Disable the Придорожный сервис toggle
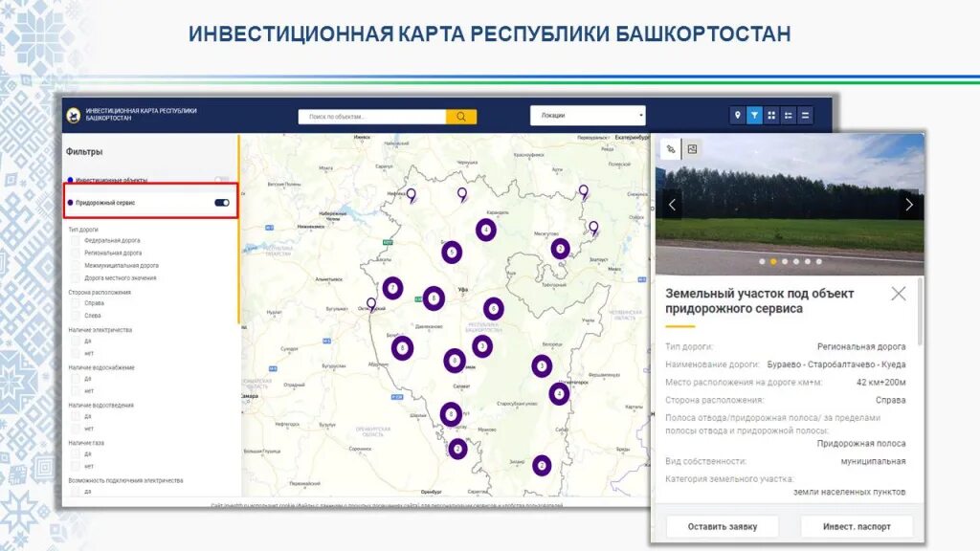Image resolution: width=980 pixels, height=551 pixels. [x=222, y=203]
